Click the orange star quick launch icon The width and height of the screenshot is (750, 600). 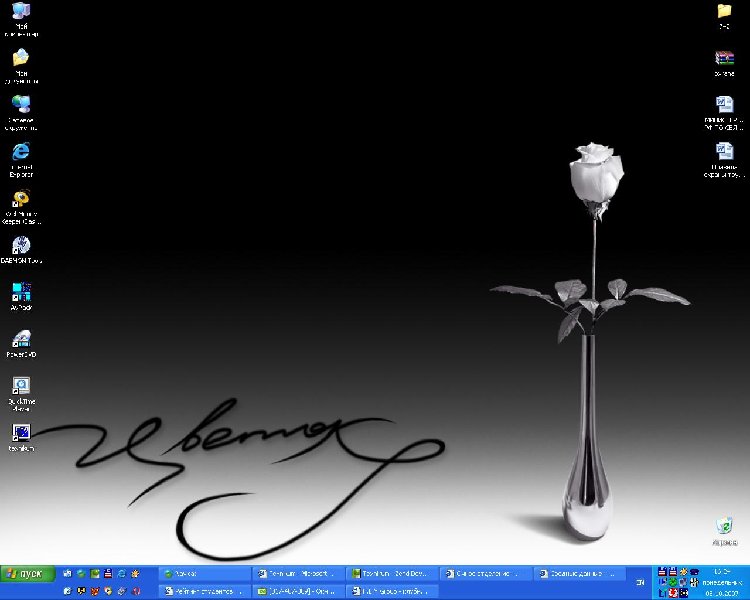pos(135,573)
